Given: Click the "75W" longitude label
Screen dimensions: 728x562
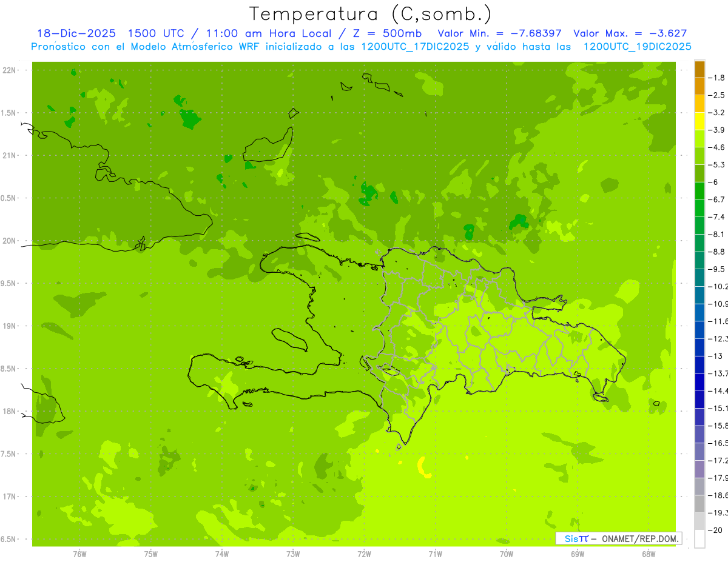Looking at the screenshot, I should click(x=151, y=554).
